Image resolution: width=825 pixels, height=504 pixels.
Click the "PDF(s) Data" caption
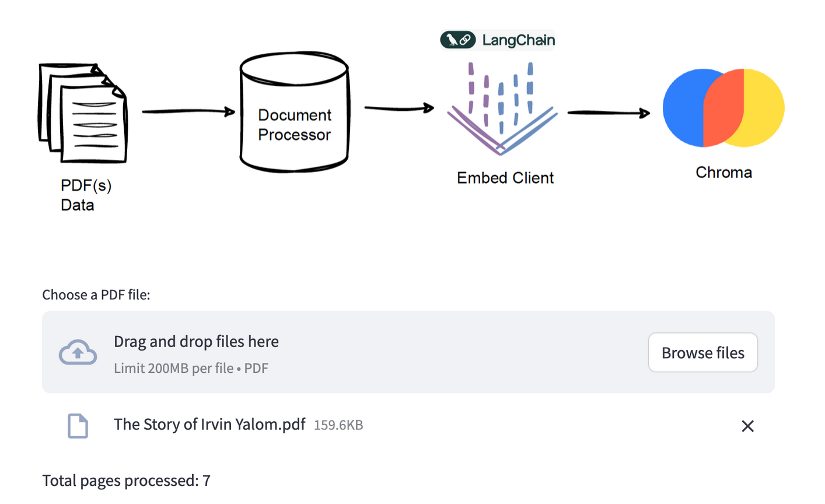click(x=86, y=195)
